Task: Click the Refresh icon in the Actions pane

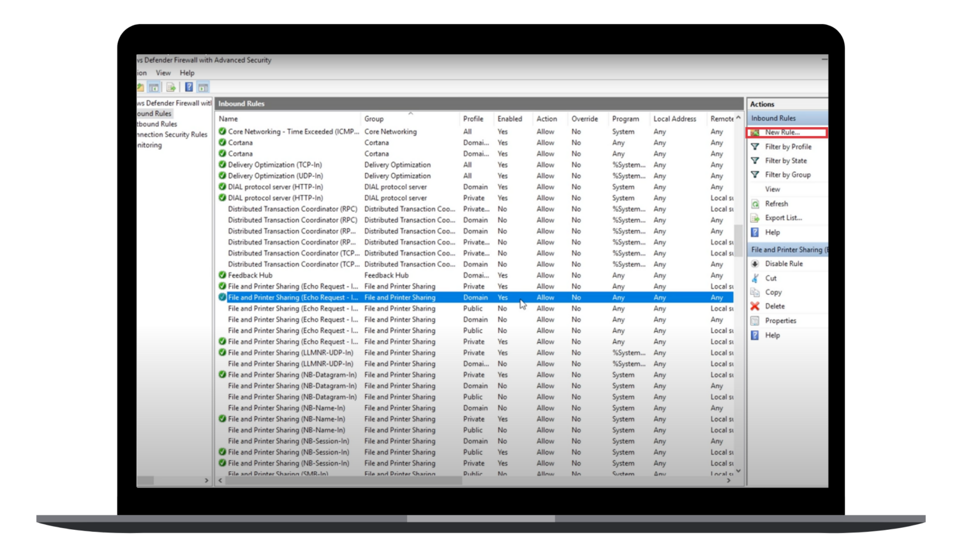Action: pos(756,203)
